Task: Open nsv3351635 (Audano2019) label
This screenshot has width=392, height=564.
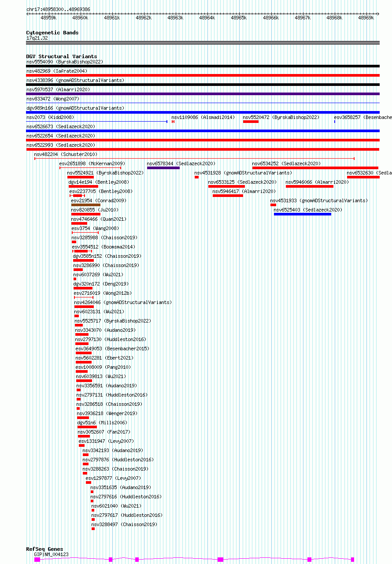Action: point(121,487)
